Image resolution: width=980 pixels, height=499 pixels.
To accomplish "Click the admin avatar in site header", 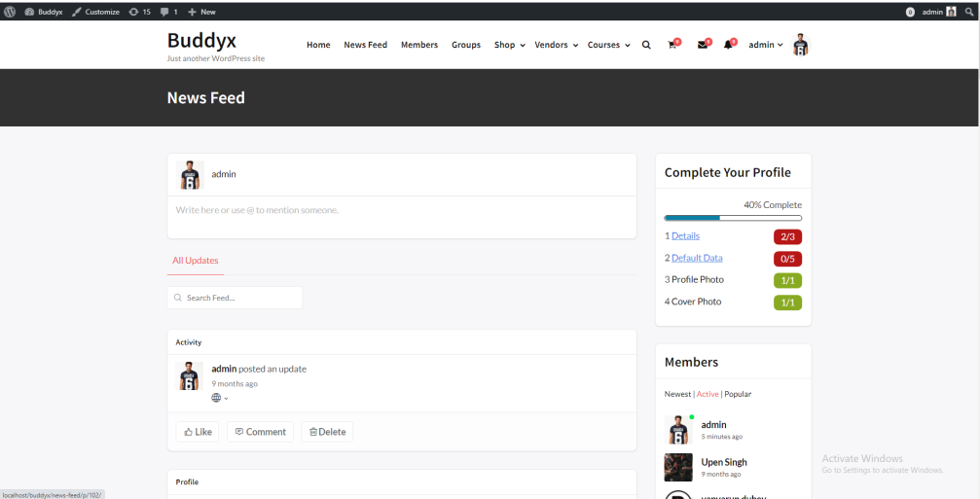I will click(x=801, y=45).
